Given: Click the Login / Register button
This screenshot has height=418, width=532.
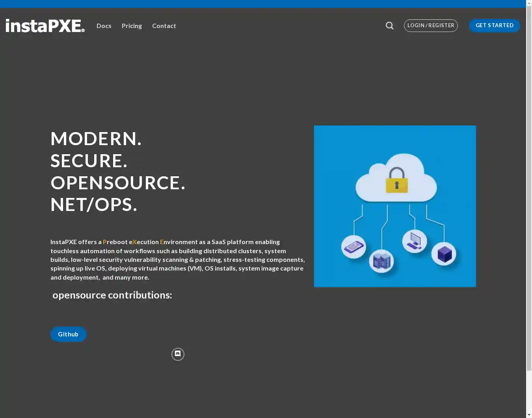Looking at the screenshot, I should pos(431,26).
